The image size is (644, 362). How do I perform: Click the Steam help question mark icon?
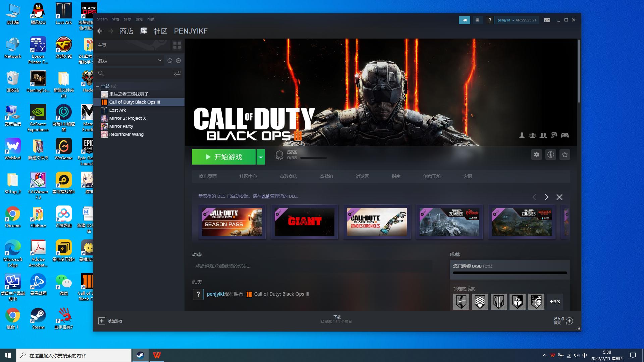pyautogui.click(x=490, y=20)
